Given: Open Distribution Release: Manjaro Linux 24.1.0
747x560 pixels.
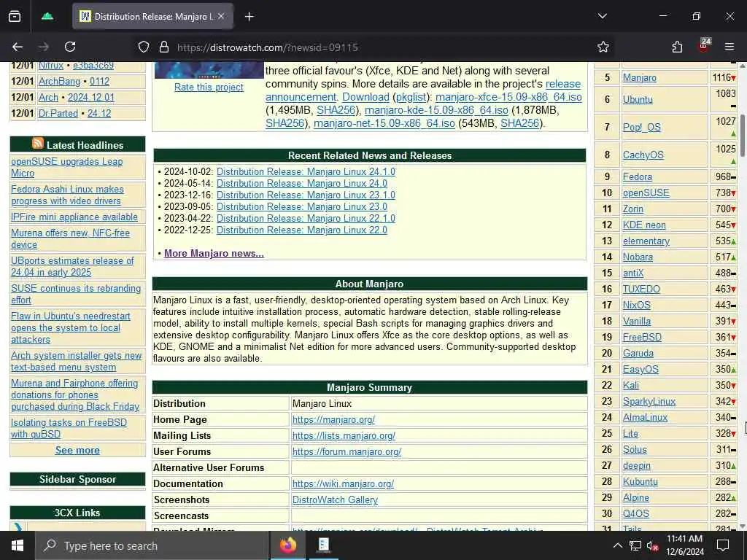Looking at the screenshot, I should 306,171.
